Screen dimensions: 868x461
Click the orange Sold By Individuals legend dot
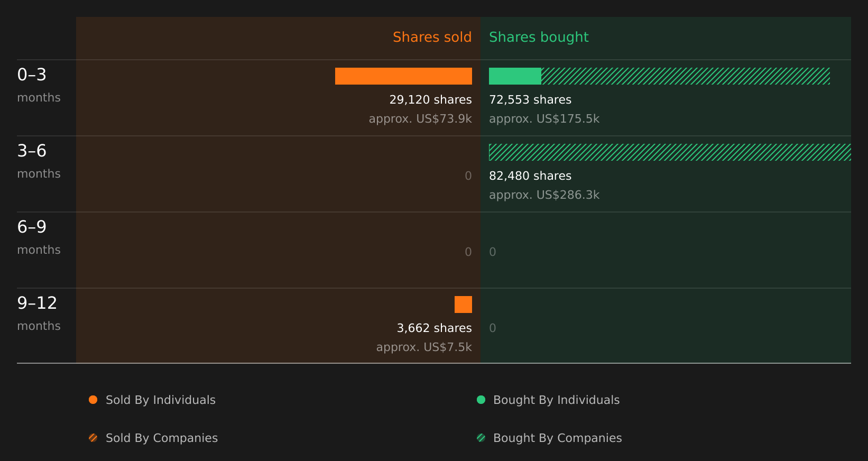pyautogui.click(x=93, y=400)
